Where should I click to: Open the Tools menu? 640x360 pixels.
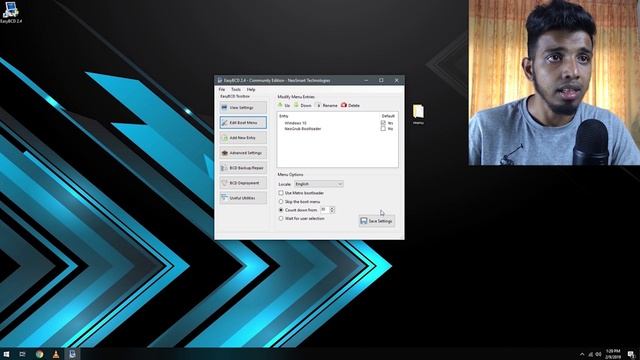[236, 89]
